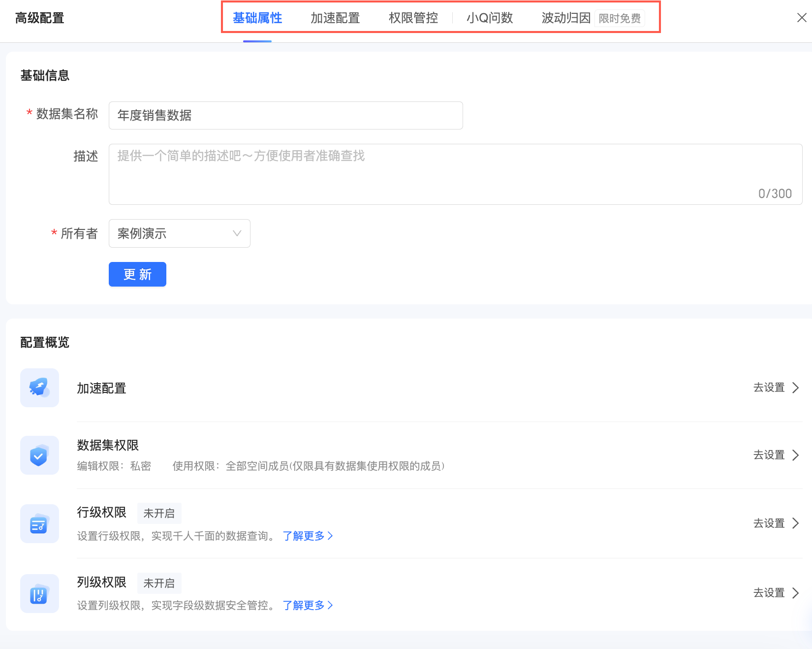The image size is (812, 649).
Task: Click the 0/300 character counter
Action: (x=775, y=194)
